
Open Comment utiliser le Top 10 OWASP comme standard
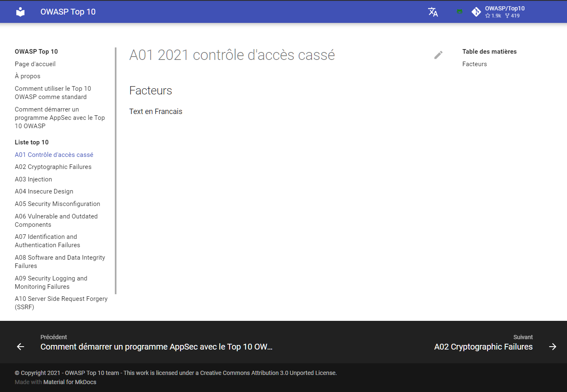53,93
